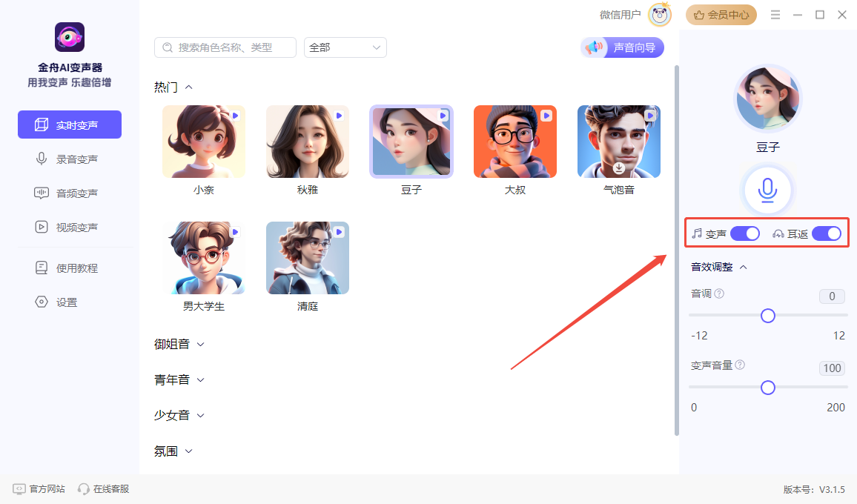
Task: Close the application window
Action: (842, 15)
